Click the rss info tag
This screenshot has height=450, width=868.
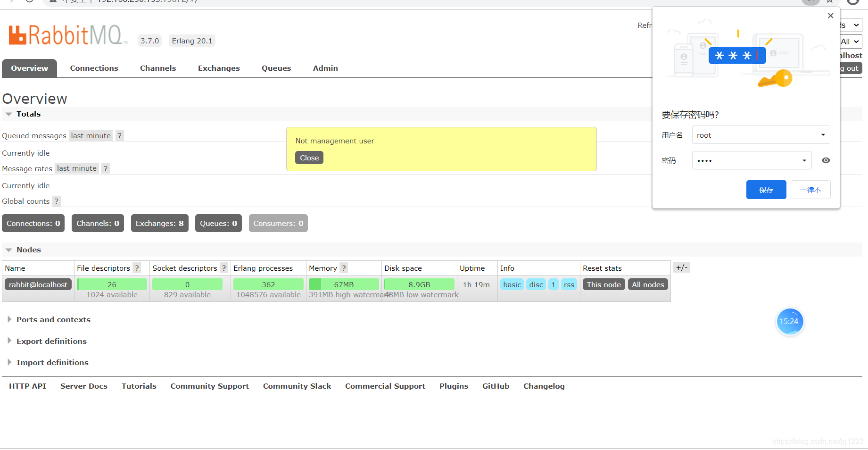[569, 284]
